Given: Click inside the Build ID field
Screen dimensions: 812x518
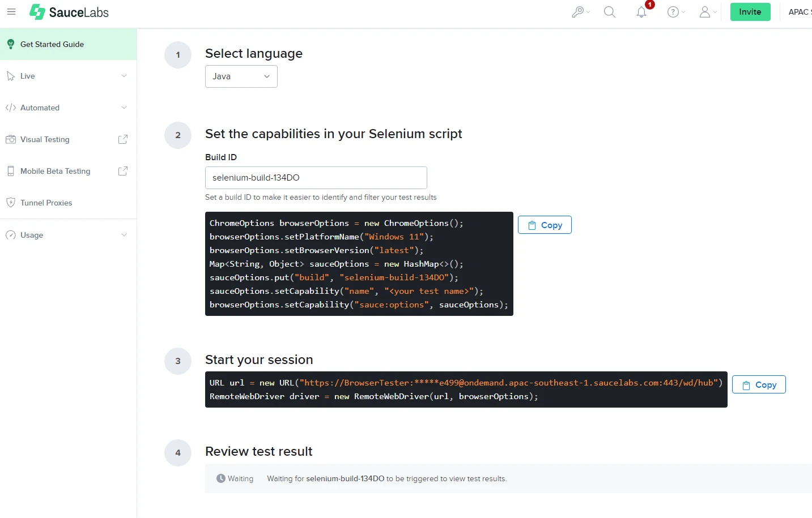Looking at the screenshot, I should [316, 177].
